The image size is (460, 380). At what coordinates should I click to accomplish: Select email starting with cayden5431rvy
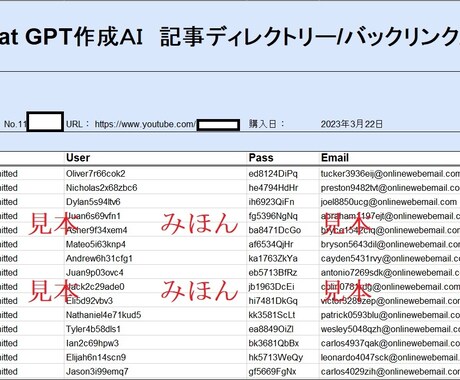(390, 258)
